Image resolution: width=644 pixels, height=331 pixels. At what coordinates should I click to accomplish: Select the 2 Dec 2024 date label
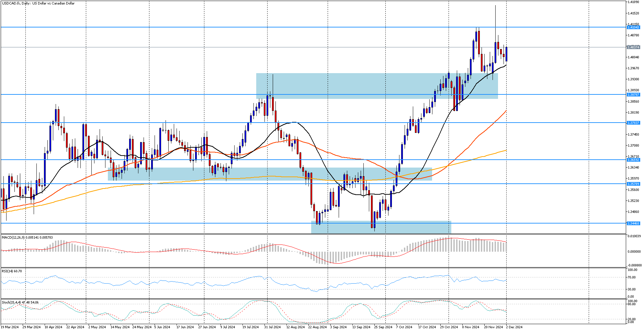[x=514, y=327]
